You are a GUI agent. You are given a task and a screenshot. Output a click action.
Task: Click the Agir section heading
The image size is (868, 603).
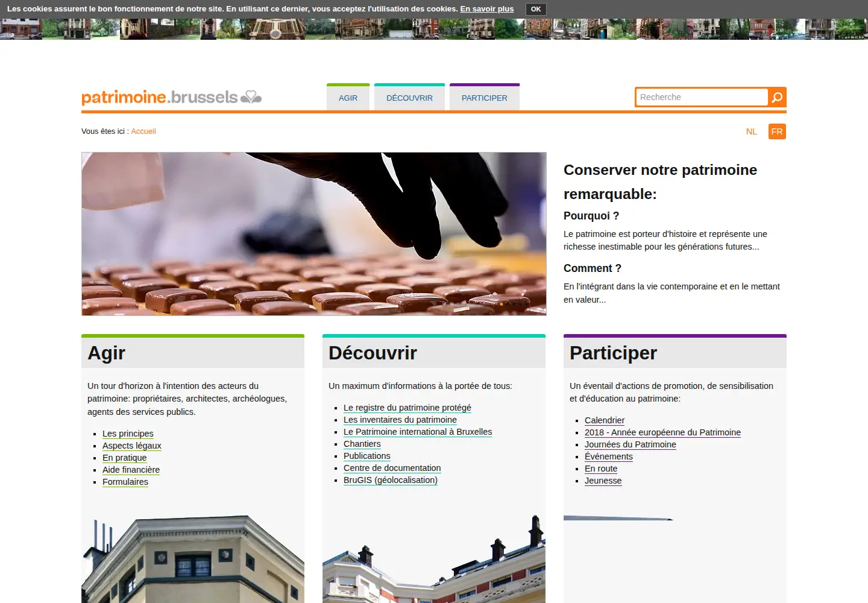coord(107,353)
